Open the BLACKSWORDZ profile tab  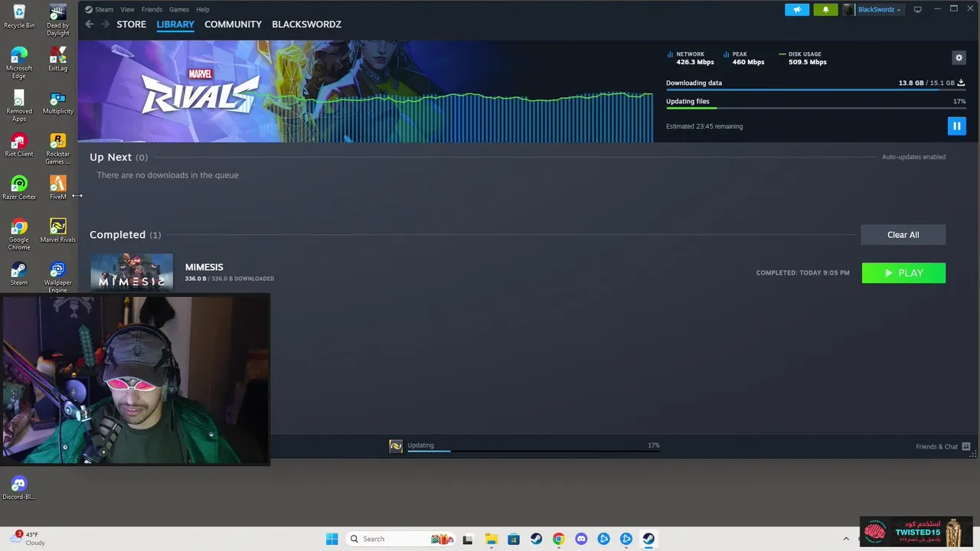[306, 24]
